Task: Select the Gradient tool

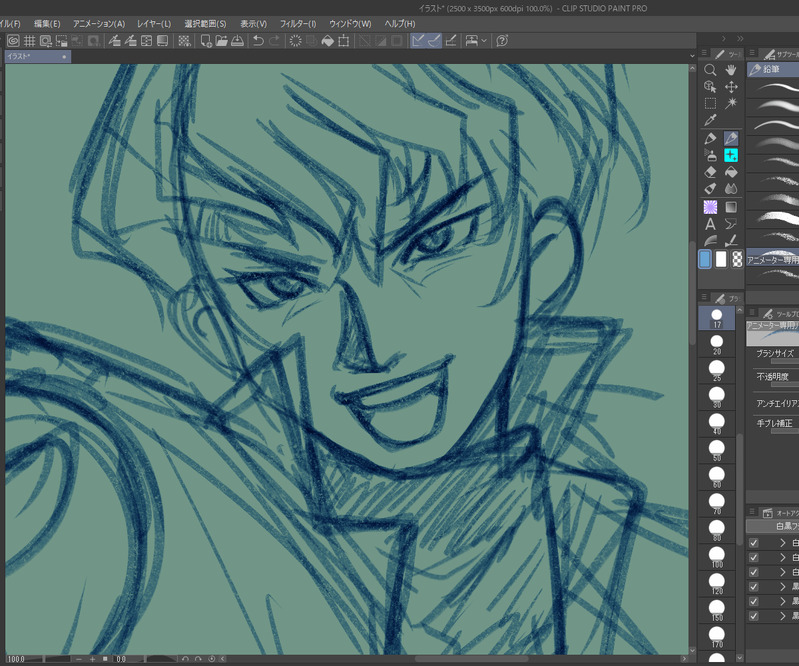Action: coord(731,207)
